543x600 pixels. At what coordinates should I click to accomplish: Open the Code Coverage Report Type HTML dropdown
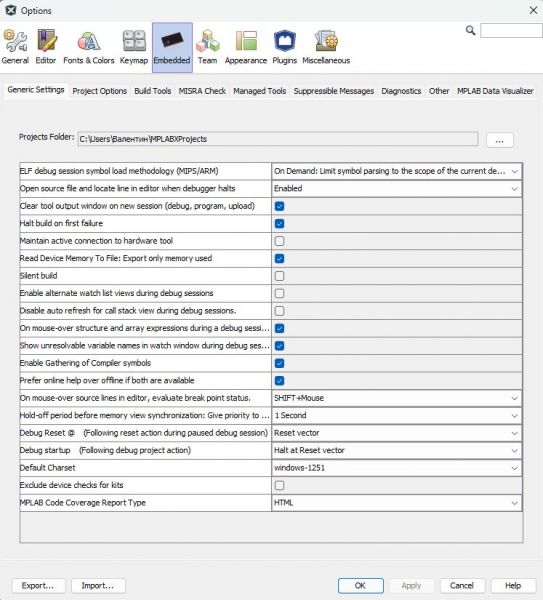click(x=396, y=503)
